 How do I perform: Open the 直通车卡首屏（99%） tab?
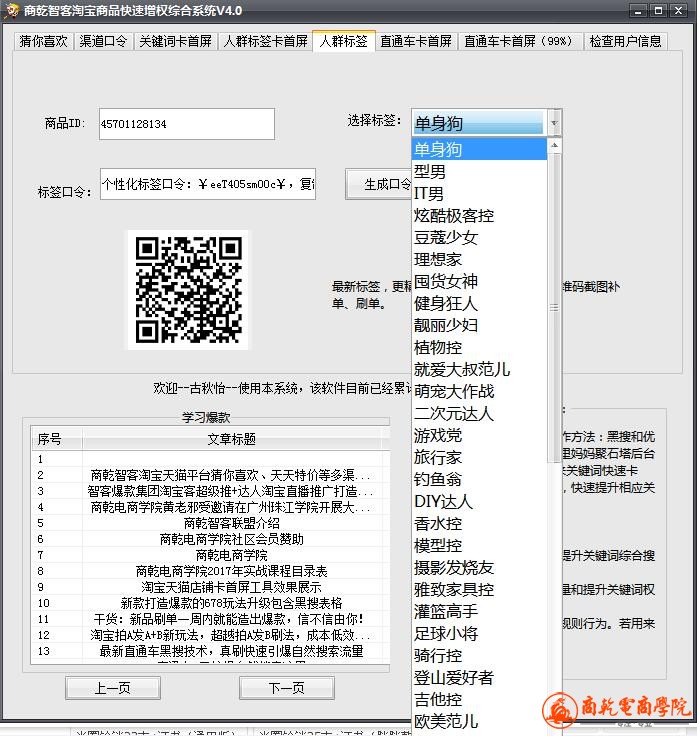click(x=519, y=41)
